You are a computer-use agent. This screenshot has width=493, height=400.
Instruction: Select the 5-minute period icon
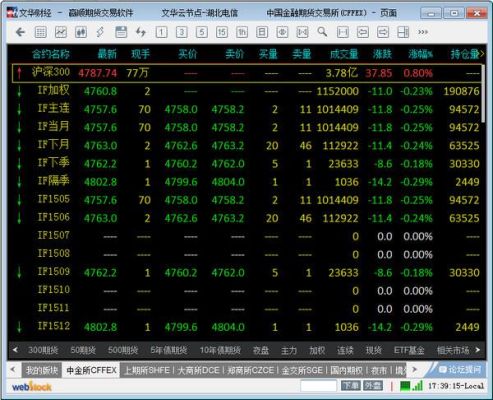(201, 32)
